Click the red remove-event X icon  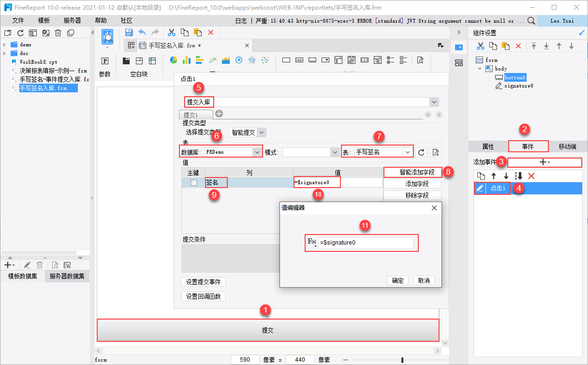point(531,176)
